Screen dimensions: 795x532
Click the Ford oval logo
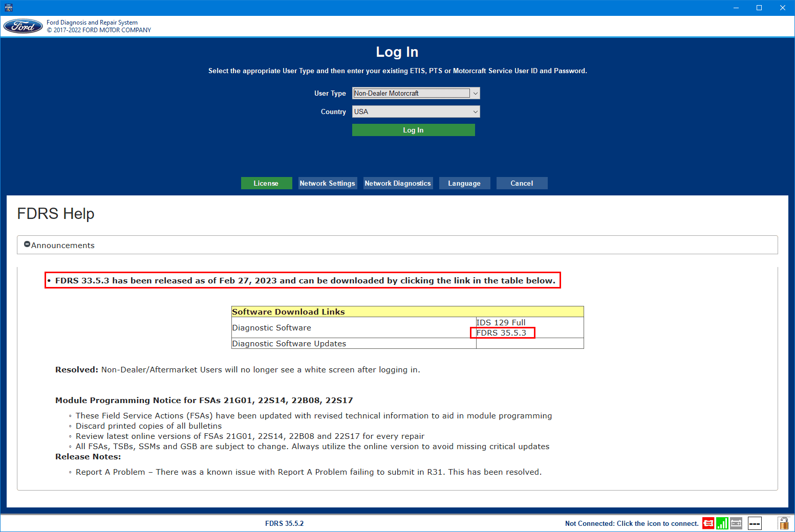point(23,26)
